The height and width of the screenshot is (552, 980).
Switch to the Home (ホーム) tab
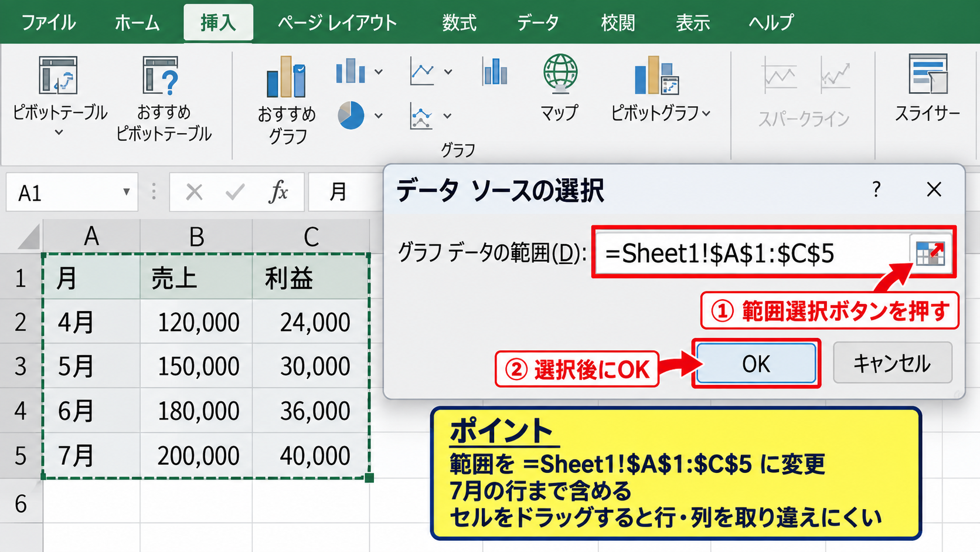(x=137, y=22)
